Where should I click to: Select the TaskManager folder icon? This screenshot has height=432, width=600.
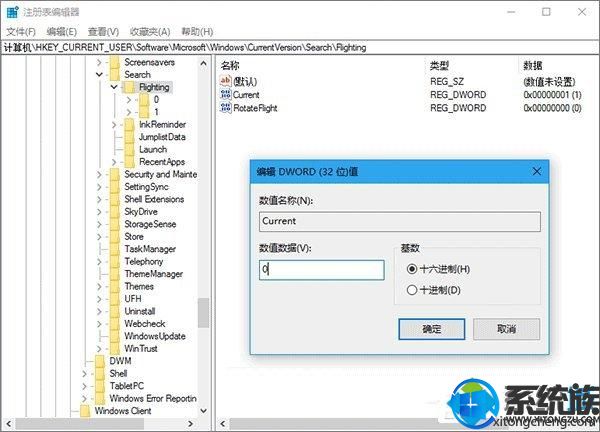[115, 249]
